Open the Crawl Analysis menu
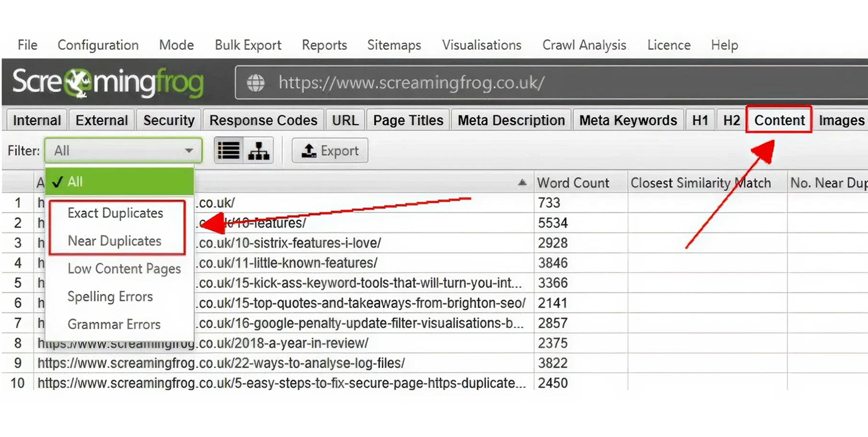 (584, 45)
